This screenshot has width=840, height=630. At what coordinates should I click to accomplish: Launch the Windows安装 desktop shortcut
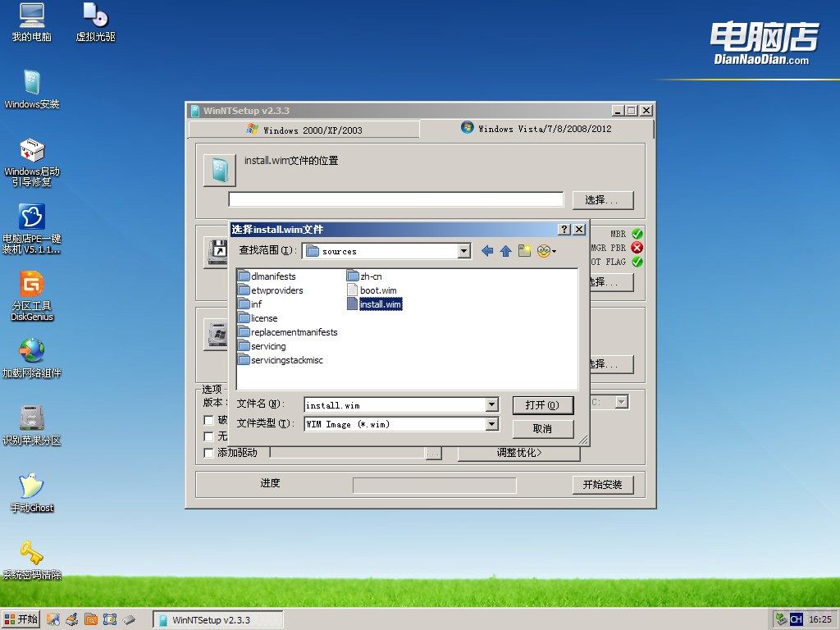click(x=32, y=89)
